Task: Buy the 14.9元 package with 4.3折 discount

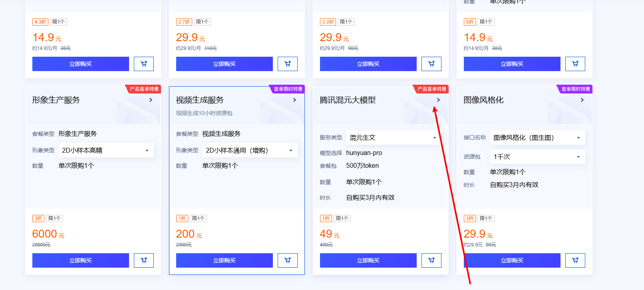Action: coord(81,64)
